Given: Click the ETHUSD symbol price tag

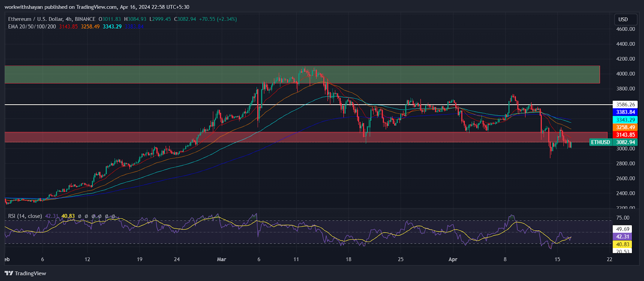Looking at the screenshot, I should click(601, 142).
